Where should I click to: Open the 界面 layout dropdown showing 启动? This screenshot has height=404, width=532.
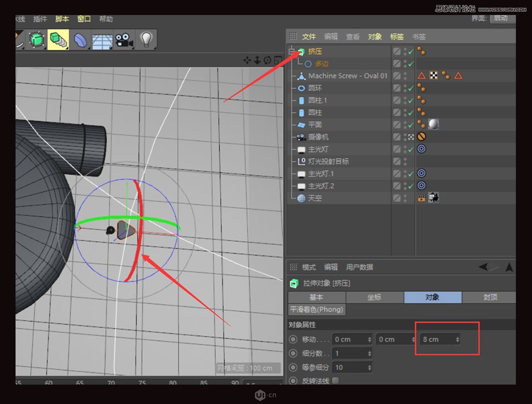pos(500,18)
